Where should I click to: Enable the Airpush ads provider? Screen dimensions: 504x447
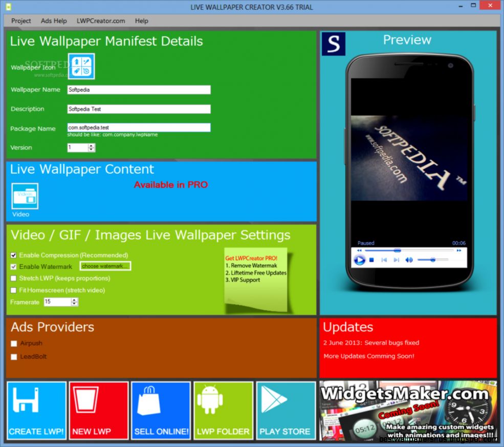13,344
